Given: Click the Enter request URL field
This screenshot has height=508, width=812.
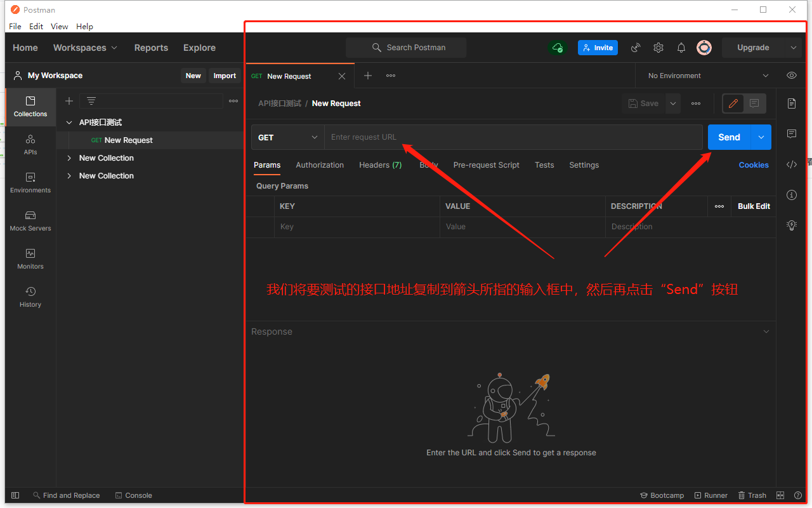Looking at the screenshot, I should tap(513, 137).
